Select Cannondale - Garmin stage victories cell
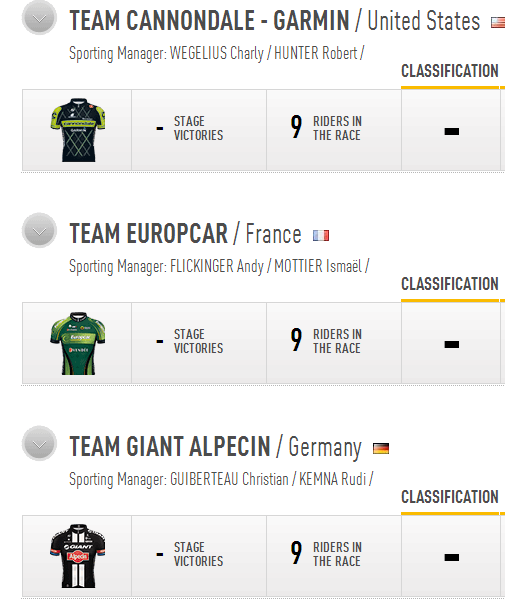Viewport: 505px width, 613px height. pos(199,130)
